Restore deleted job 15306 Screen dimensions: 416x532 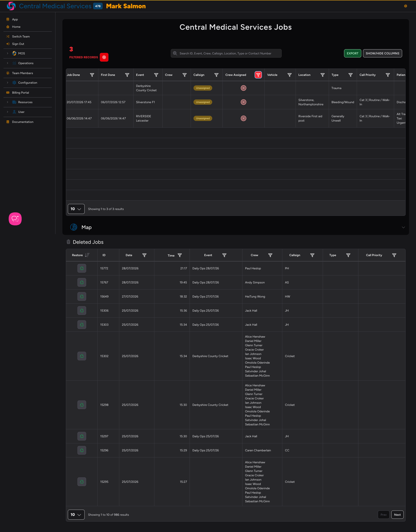tap(82, 311)
